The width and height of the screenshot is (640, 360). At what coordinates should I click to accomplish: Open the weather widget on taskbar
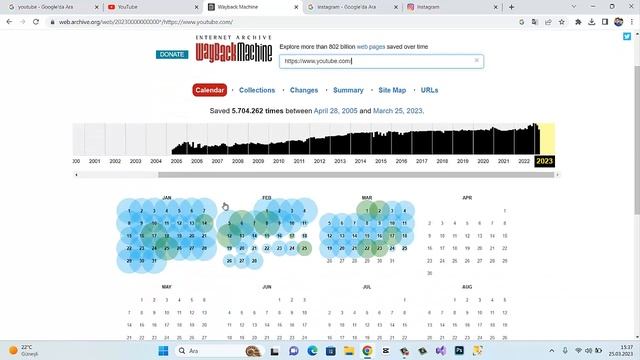tap(24, 351)
